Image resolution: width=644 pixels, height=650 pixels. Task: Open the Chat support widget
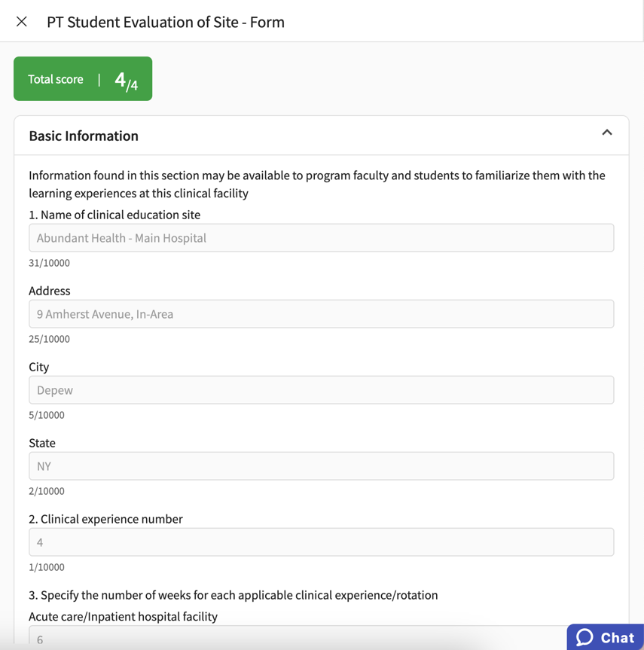tap(604, 637)
